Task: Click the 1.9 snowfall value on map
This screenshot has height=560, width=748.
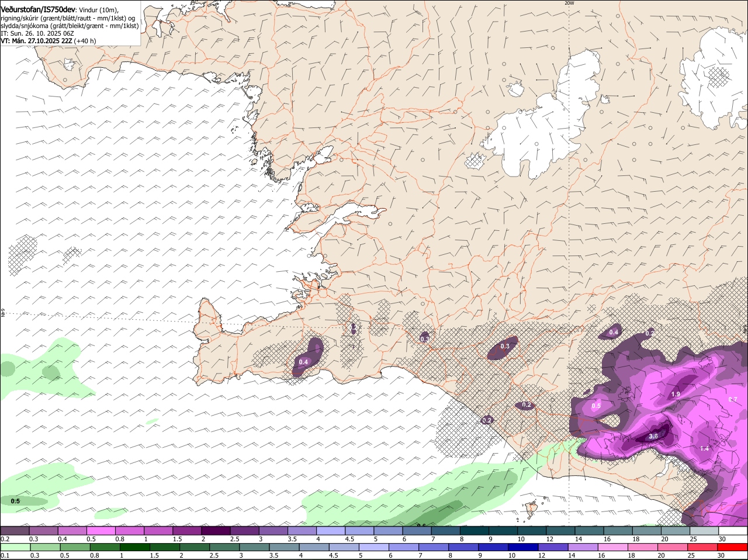Action: pyautogui.click(x=676, y=395)
